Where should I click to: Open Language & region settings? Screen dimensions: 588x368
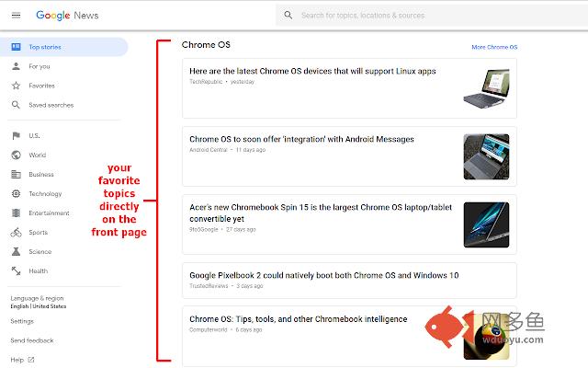pyautogui.click(x=38, y=302)
